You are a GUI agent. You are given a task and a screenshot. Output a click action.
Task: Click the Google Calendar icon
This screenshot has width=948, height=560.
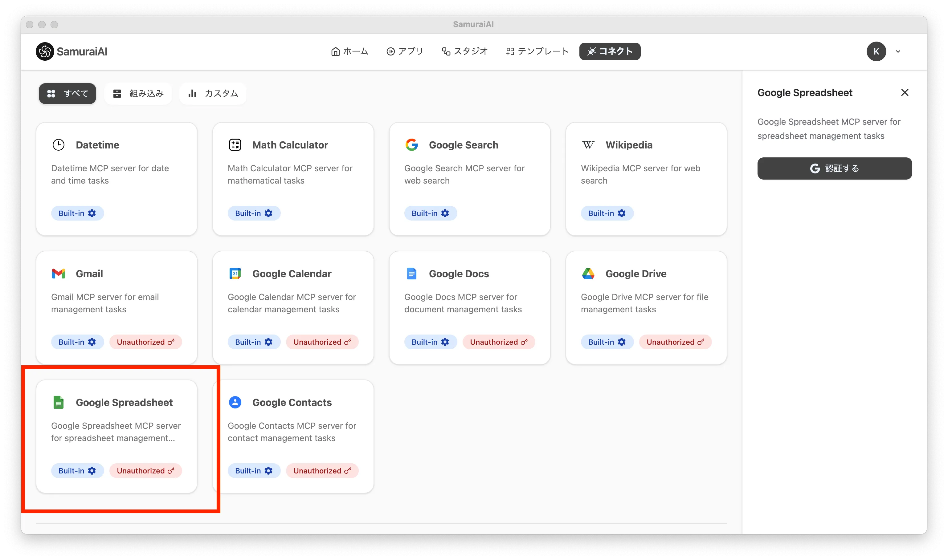[x=235, y=274]
